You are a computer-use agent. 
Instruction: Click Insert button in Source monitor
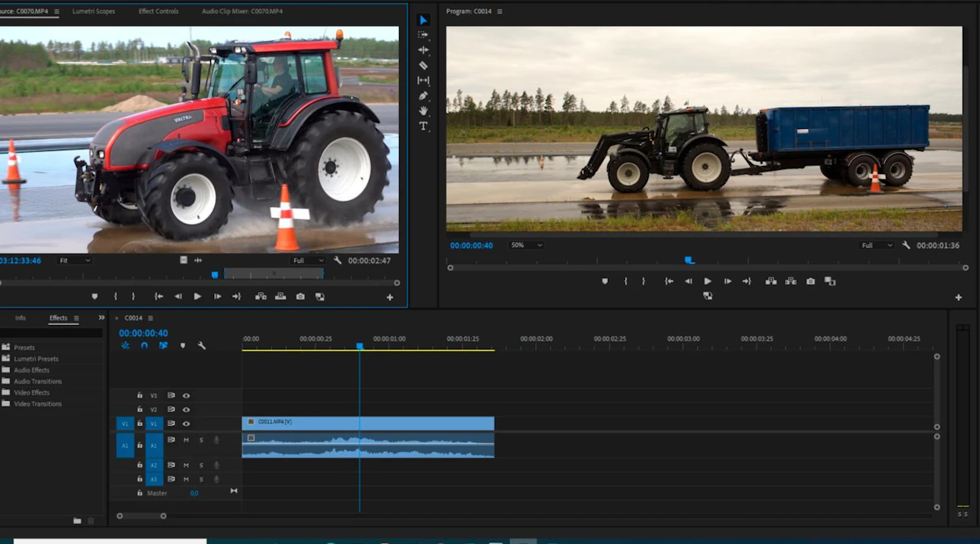point(261,297)
